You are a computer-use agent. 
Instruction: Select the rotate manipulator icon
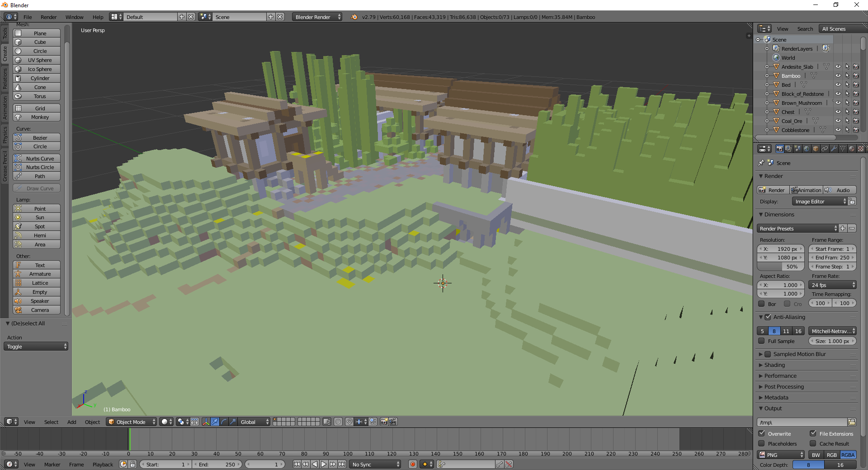[x=224, y=422]
